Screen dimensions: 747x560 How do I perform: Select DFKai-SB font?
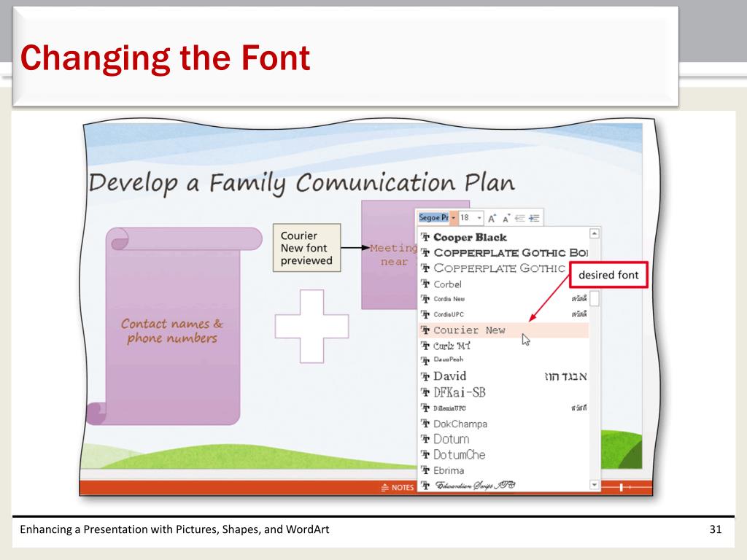click(x=503, y=392)
